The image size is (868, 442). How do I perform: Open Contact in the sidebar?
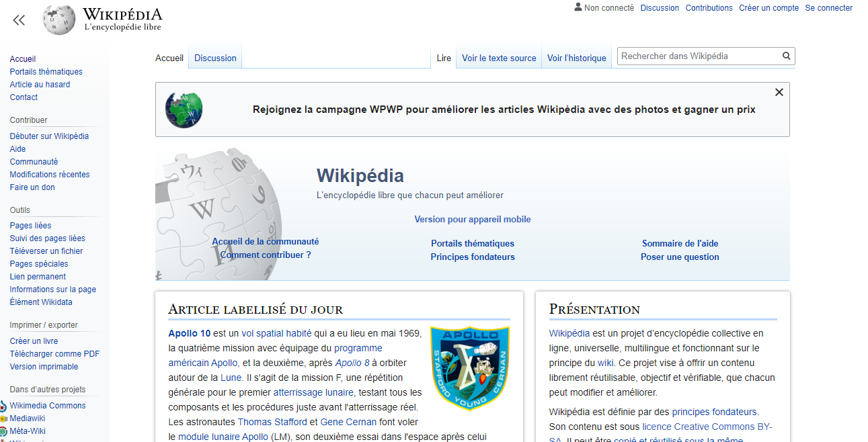pos(24,97)
